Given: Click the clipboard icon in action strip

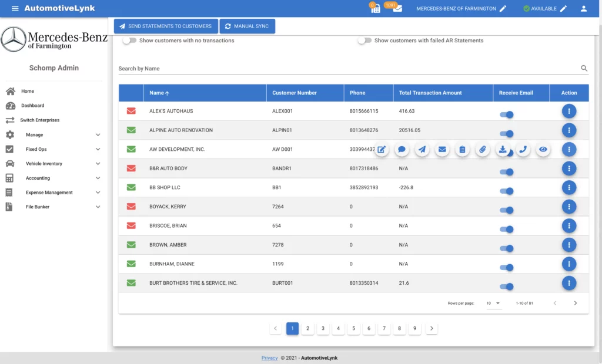Looking at the screenshot, I should pos(462,150).
